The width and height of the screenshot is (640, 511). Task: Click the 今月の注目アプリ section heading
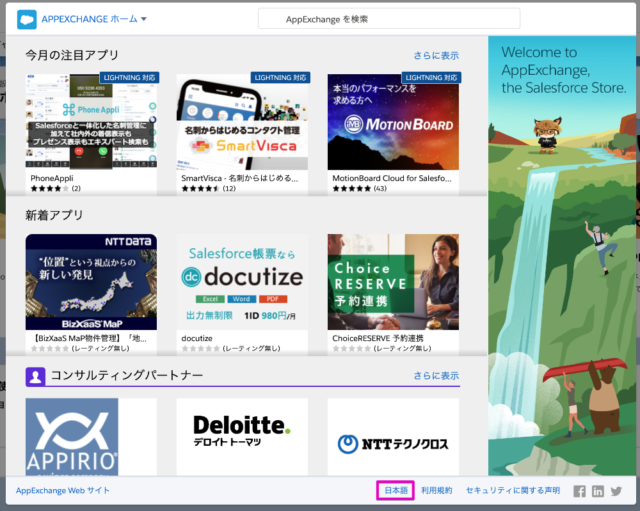[72, 55]
